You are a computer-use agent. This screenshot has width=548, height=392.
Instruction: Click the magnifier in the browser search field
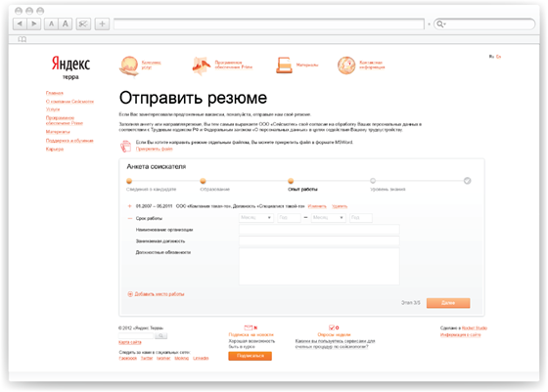tap(440, 23)
